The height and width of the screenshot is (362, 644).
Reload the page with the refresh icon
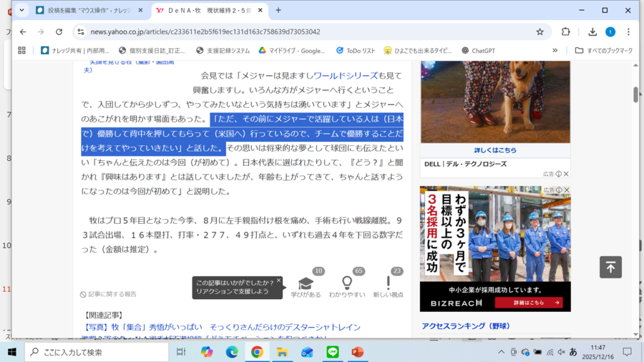pos(59,32)
